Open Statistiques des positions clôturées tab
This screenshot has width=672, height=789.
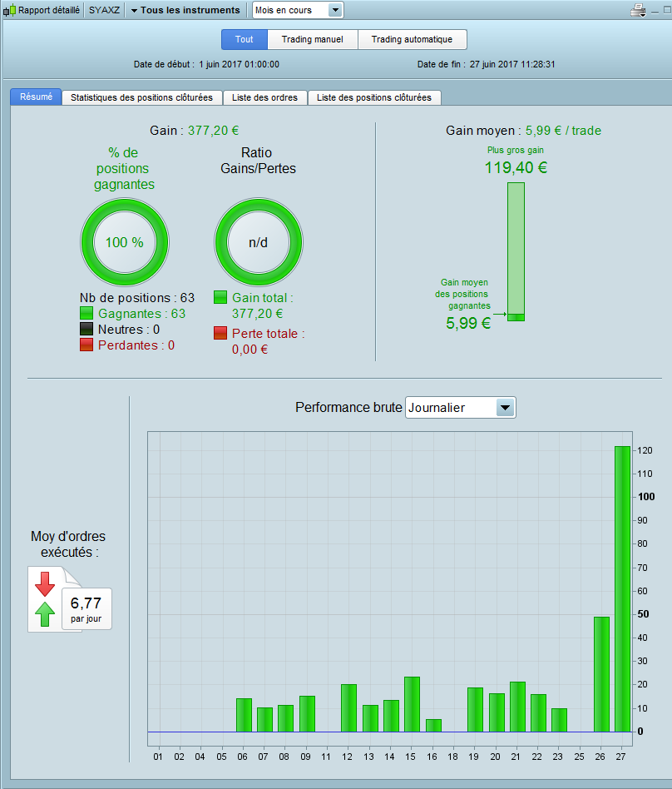pos(142,97)
